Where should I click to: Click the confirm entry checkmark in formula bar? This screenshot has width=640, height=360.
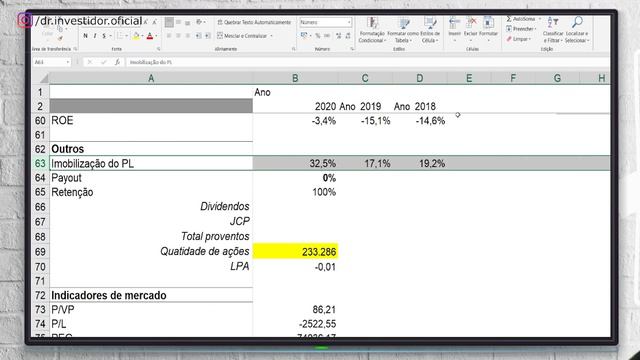pyautogui.click(x=104, y=62)
